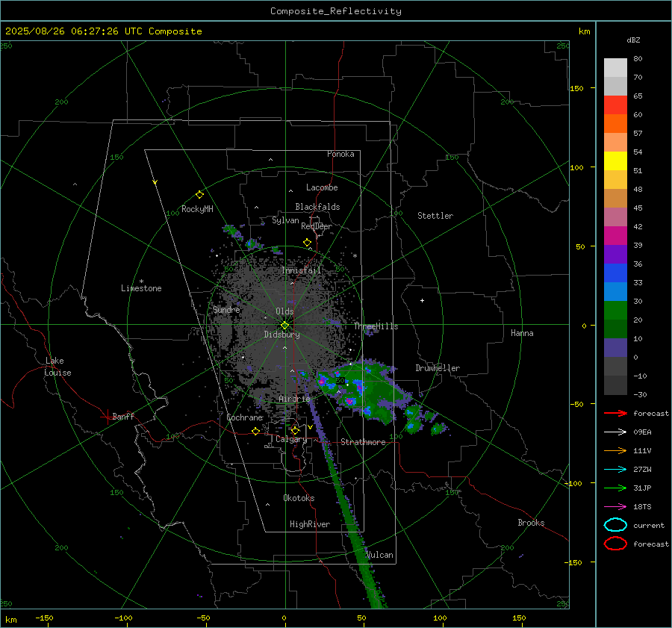
Task: Click the Sundre label
Action: click(226, 309)
